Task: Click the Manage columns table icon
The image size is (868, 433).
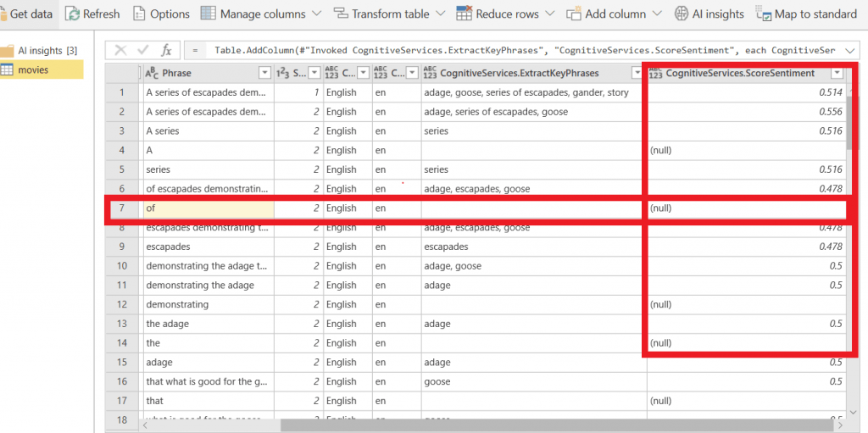Action: 209,14
